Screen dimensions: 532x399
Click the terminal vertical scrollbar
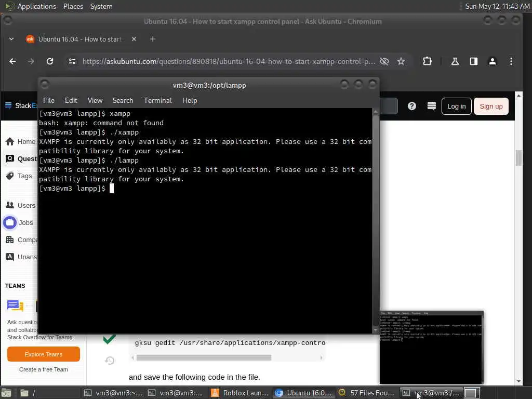tap(375, 220)
